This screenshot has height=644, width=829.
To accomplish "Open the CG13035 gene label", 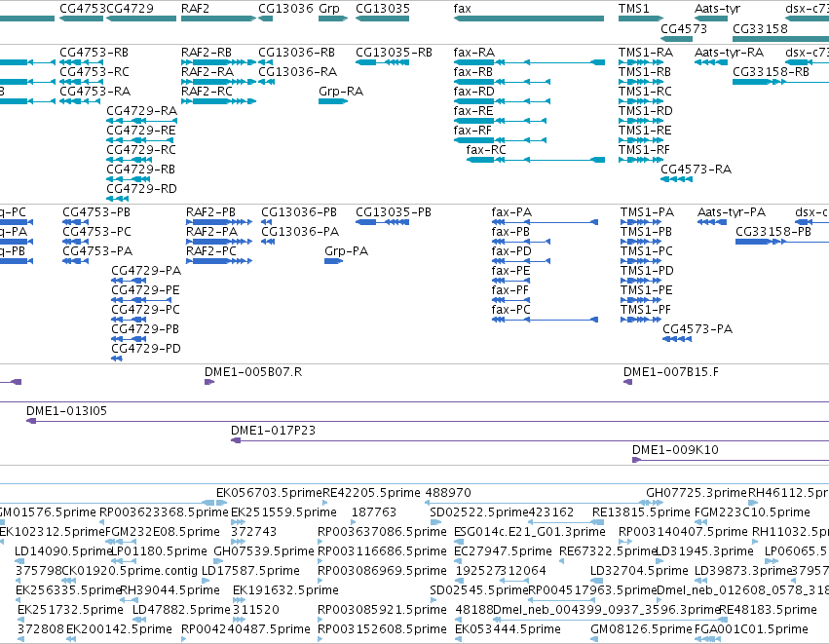I will 383,9.
